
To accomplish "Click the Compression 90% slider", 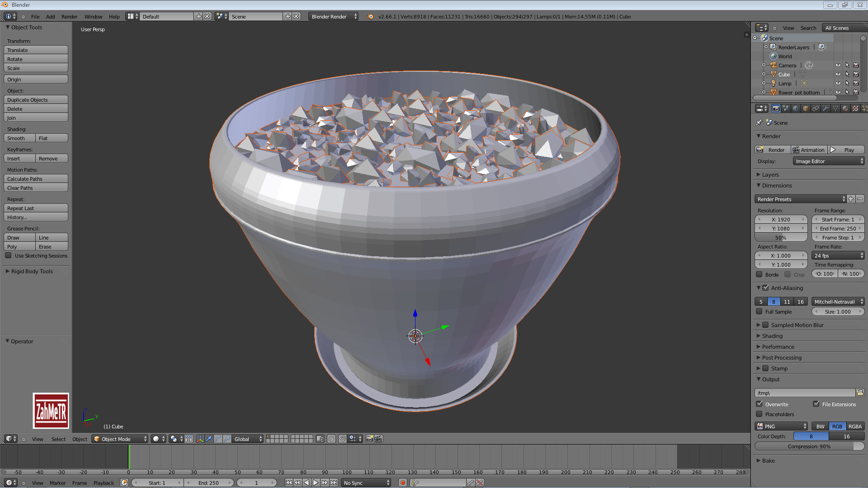I will click(809, 446).
